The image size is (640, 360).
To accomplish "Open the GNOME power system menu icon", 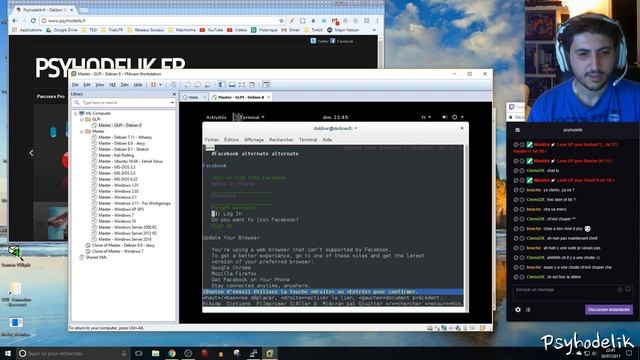I will click(454, 118).
